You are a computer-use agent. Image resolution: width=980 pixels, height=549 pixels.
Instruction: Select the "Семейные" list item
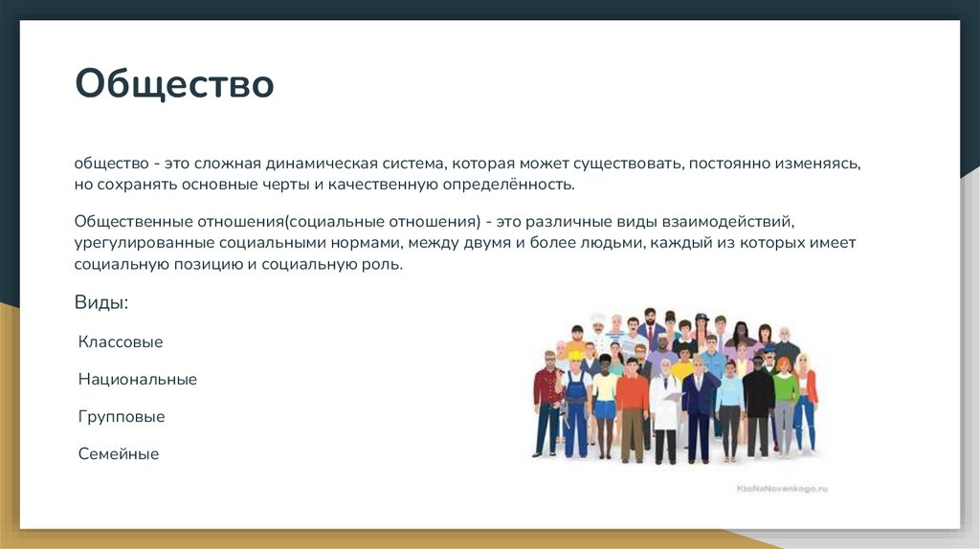pos(119,454)
